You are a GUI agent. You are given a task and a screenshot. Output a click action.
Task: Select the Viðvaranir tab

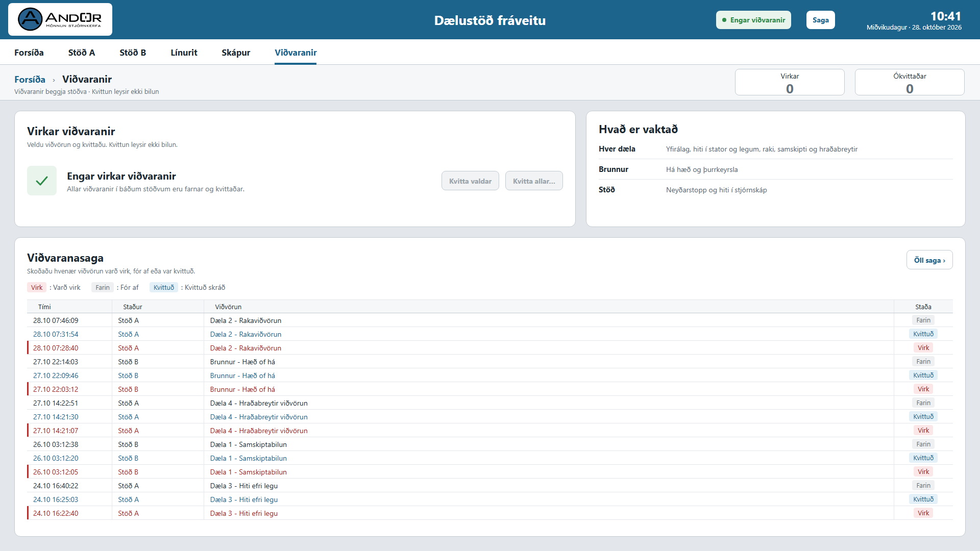click(x=296, y=53)
